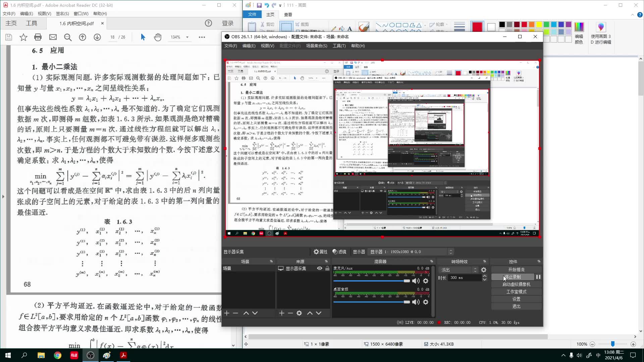Open Acrobat zoom 134% dropdown

tap(187, 37)
